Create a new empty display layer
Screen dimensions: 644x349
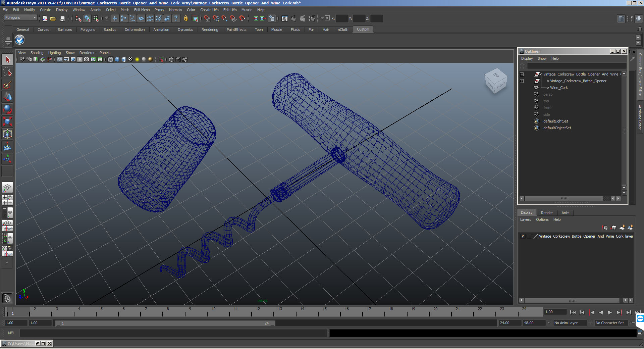pos(622,228)
